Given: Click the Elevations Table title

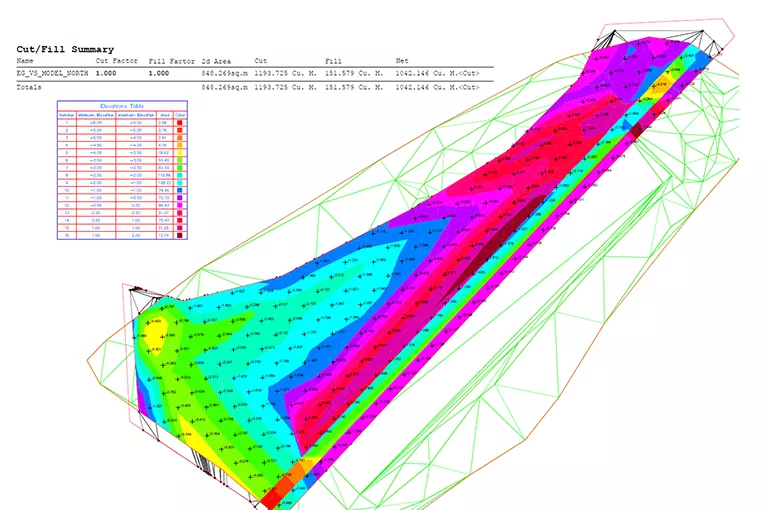Looking at the screenshot, I should [x=123, y=106].
